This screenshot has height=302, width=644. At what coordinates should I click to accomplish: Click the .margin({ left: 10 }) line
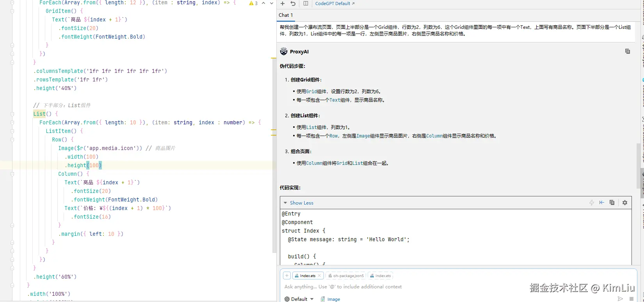91,234
